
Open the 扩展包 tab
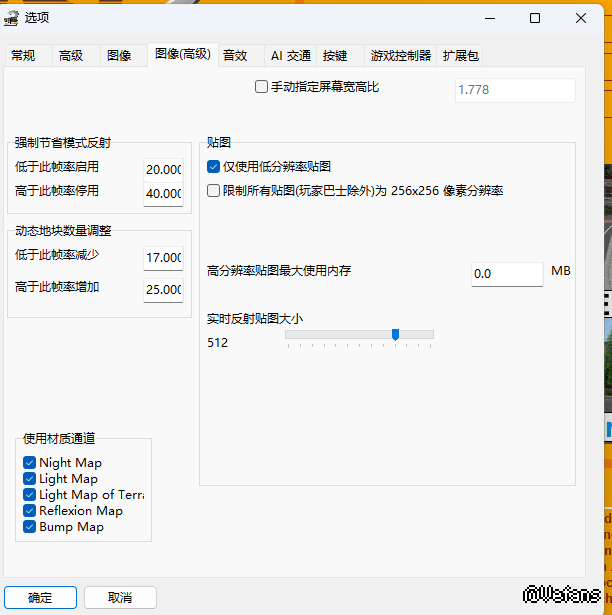pyautogui.click(x=460, y=56)
